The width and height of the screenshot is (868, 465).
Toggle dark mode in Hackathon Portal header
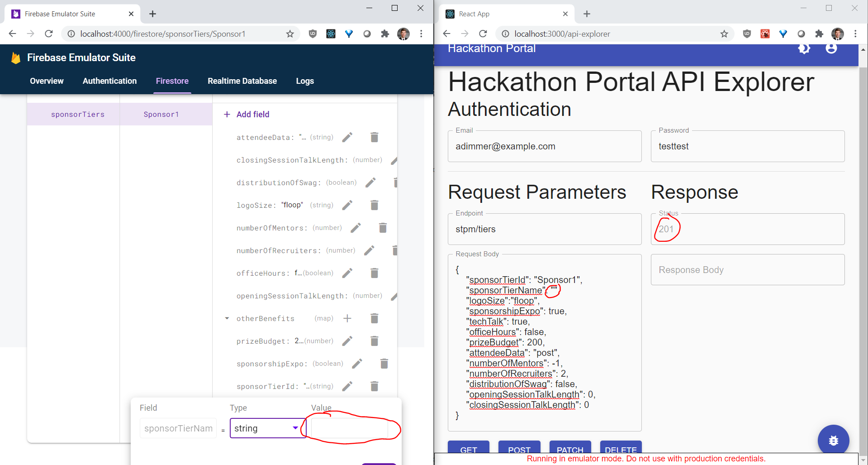click(804, 48)
